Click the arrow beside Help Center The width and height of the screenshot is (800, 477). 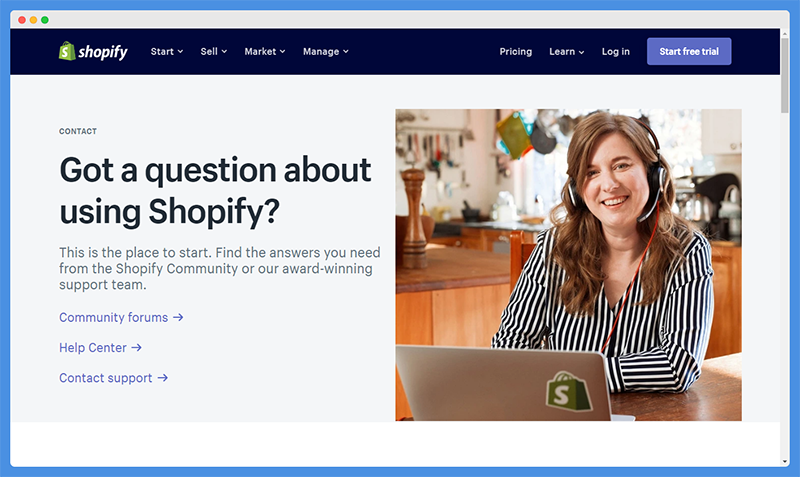[x=137, y=347]
